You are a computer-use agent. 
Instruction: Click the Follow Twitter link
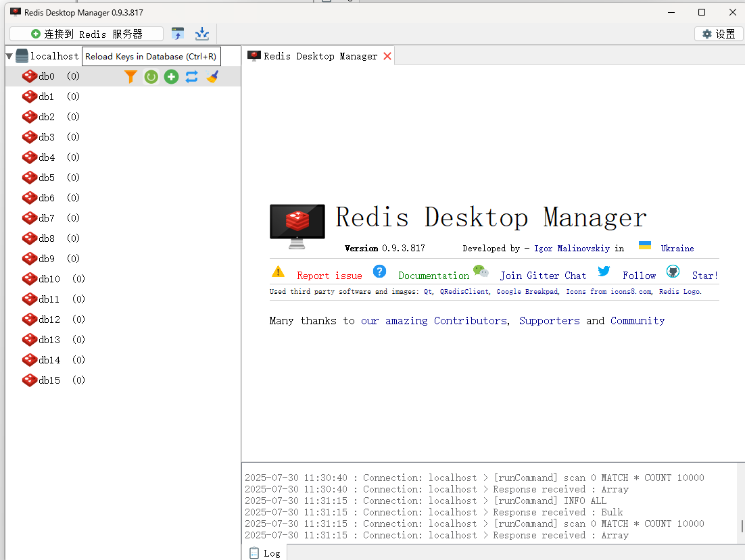pos(639,276)
